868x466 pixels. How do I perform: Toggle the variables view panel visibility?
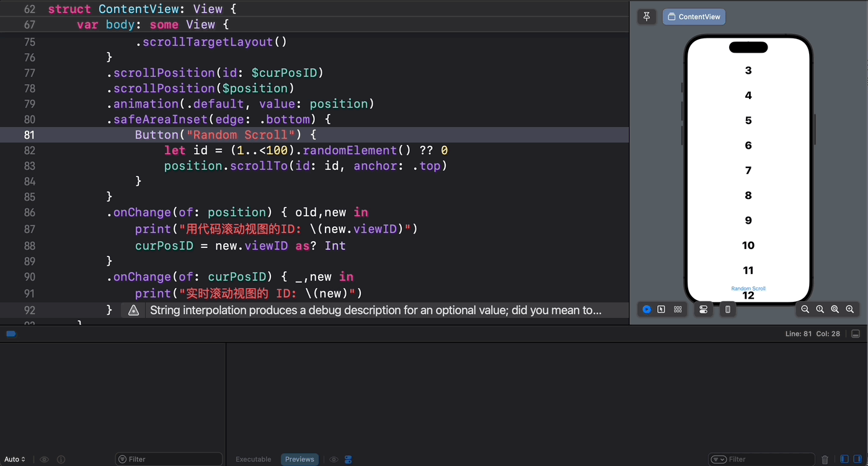(843, 459)
